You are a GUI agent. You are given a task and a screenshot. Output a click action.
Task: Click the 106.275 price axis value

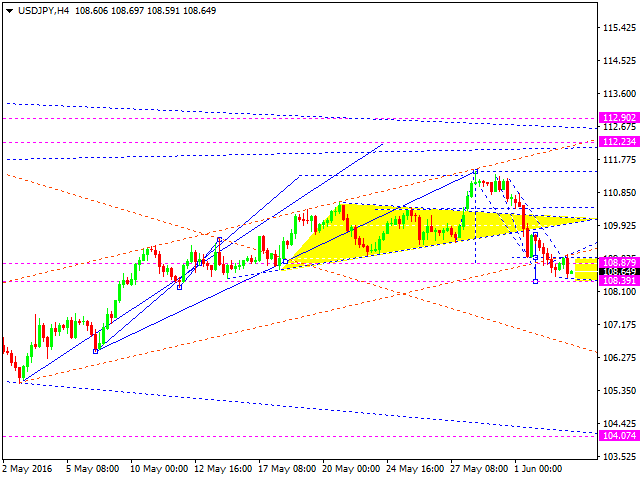620,358
